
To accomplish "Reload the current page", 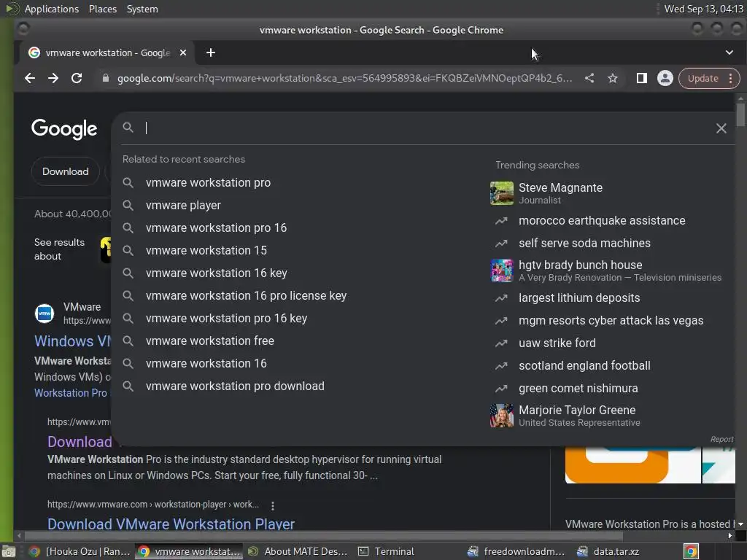I will [x=77, y=78].
